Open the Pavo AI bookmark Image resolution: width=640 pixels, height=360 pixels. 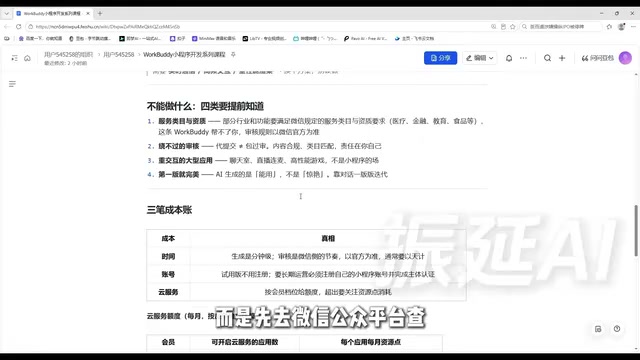point(365,38)
